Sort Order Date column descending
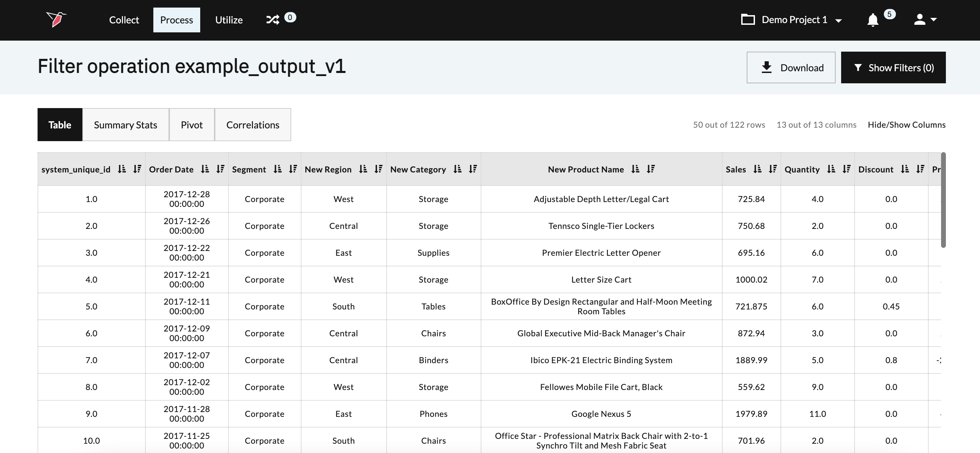Viewport: 980px width, 453px height. click(x=220, y=169)
